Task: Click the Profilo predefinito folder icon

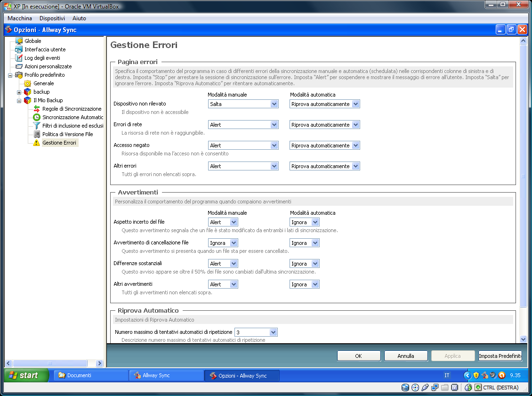Action: 19,75
